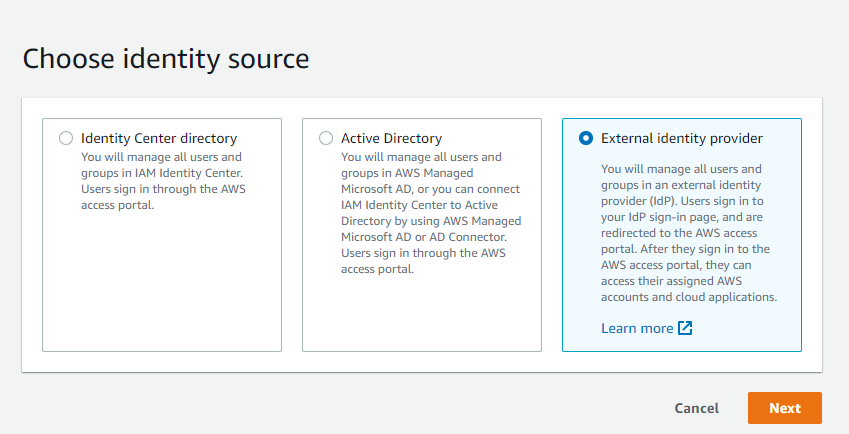This screenshot has width=849, height=434.
Task: Click the External identity provider radio button
Action: (x=586, y=138)
